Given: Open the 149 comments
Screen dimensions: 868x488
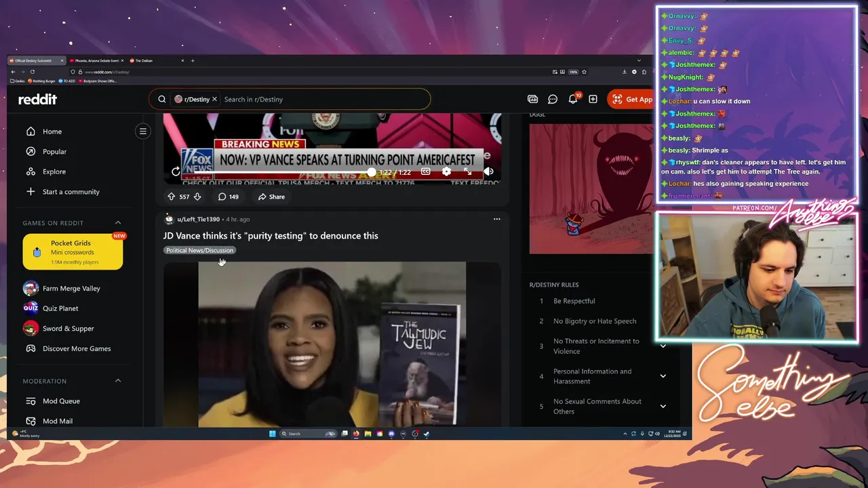Looking at the screenshot, I should (x=228, y=197).
